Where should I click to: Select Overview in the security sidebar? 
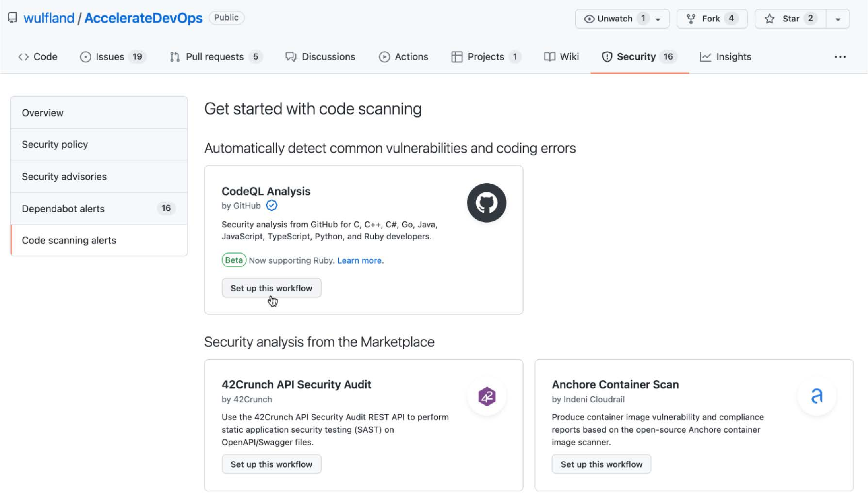click(x=99, y=113)
